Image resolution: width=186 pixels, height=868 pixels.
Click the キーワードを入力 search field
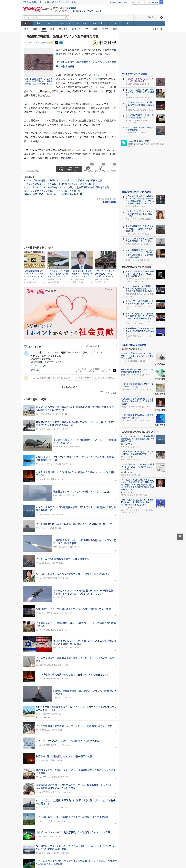click(x=44, y=18)
